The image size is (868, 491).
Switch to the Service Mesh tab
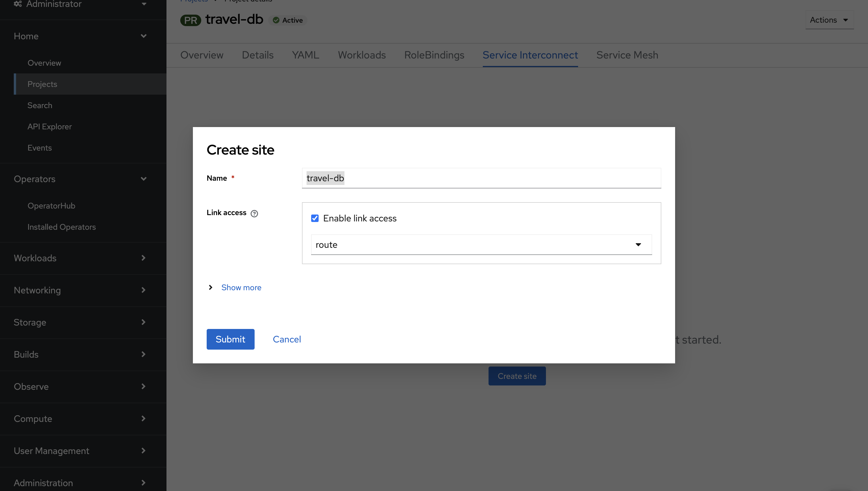pos(627,55)
